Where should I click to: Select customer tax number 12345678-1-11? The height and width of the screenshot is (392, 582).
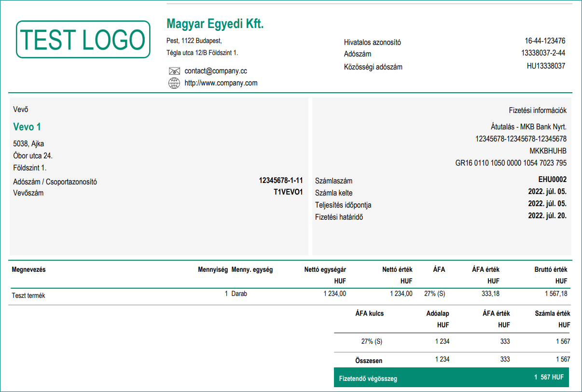[281, 181]
